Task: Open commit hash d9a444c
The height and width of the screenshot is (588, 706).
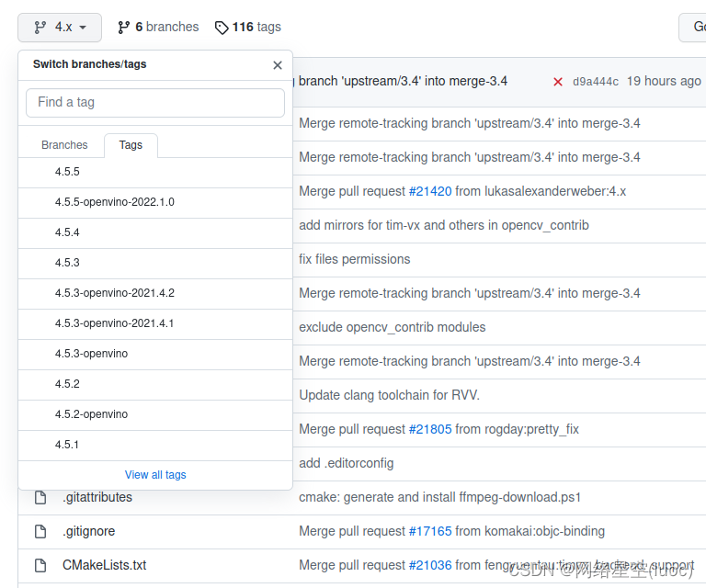Action: [x=596, y=82]
